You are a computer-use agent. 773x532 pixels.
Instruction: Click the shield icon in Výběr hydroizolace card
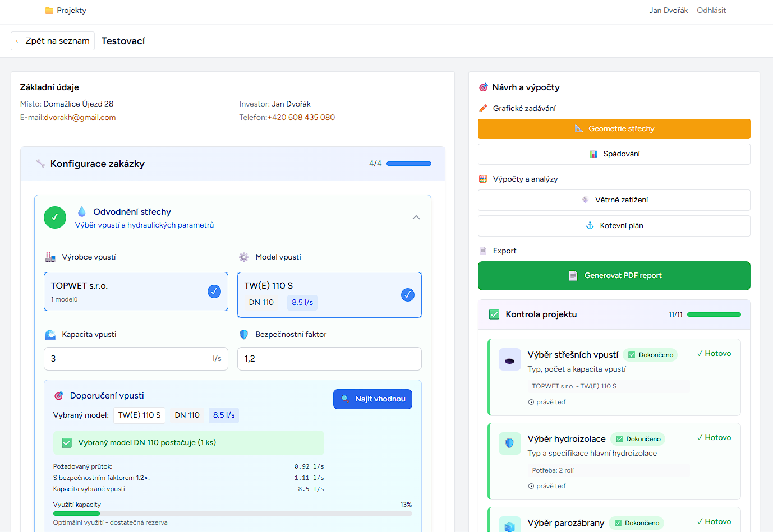click(510, 443)
